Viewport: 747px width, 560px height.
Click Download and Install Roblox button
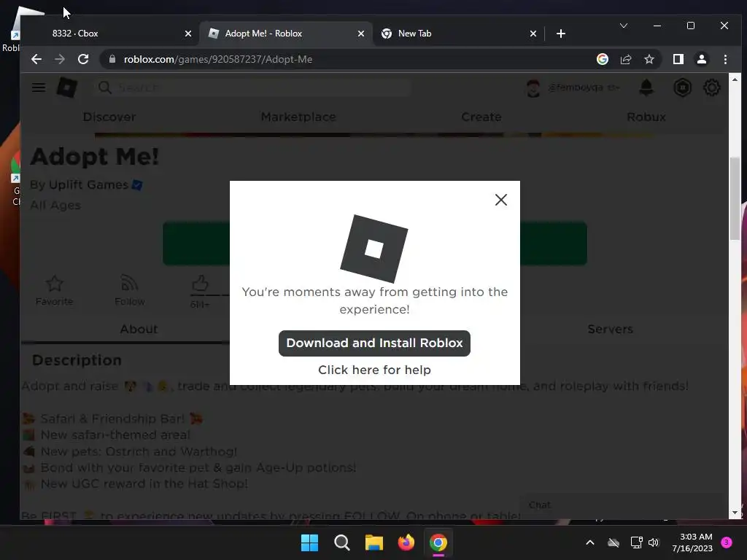[374, 343]
